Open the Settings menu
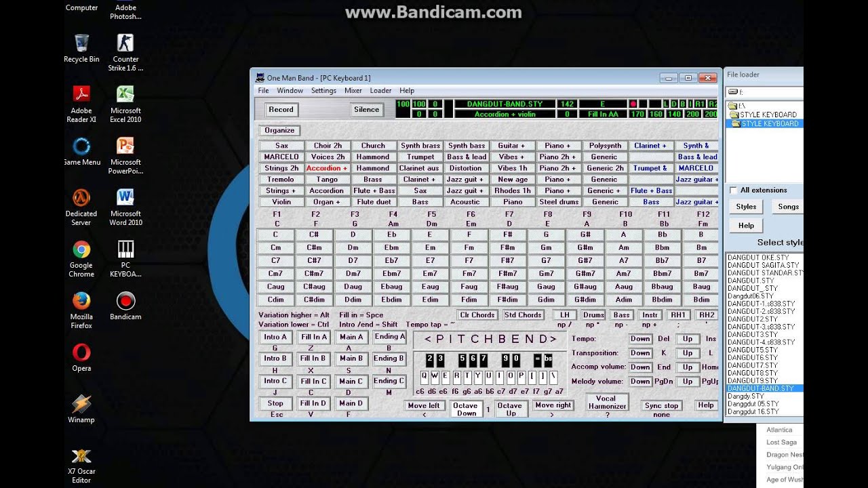The image size is (868, 488). coord(323,91)
